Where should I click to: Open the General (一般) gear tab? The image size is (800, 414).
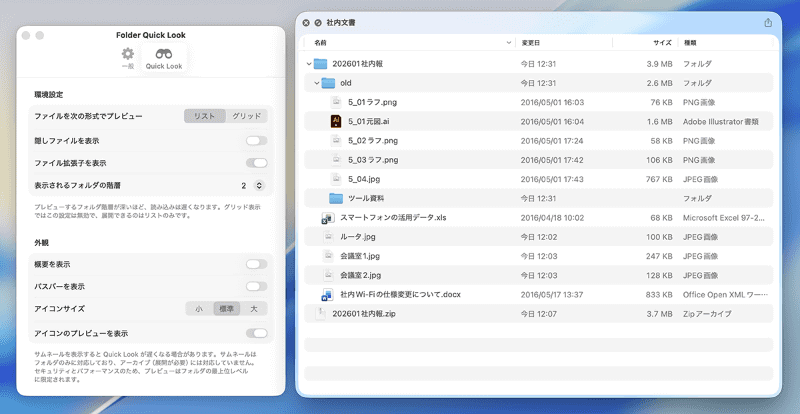tap(128, 57)
